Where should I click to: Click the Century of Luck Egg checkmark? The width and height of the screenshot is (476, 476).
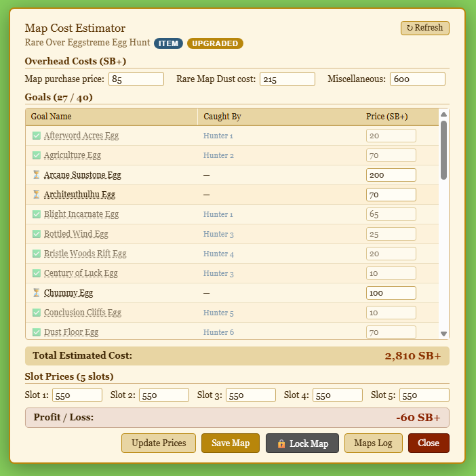pos(37,273)
